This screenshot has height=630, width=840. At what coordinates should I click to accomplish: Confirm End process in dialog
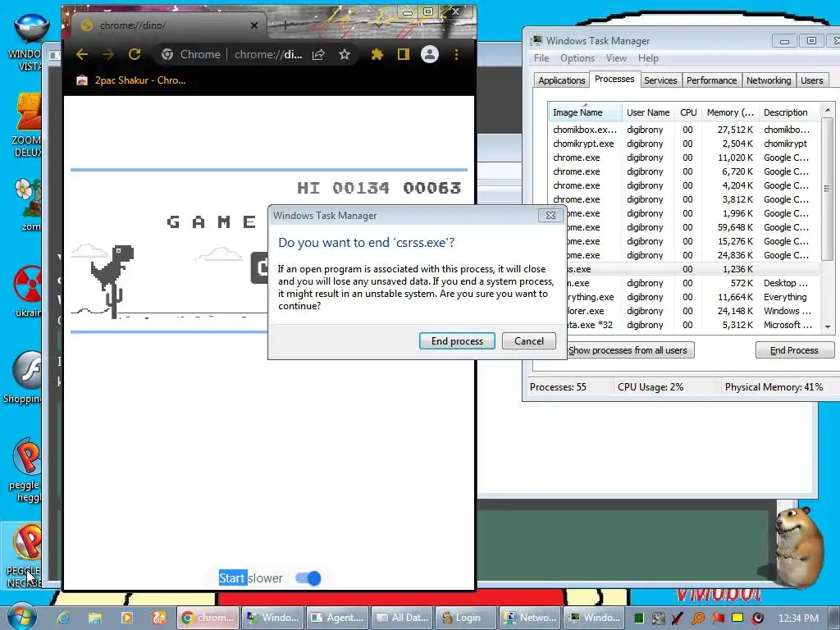[457, 341]
